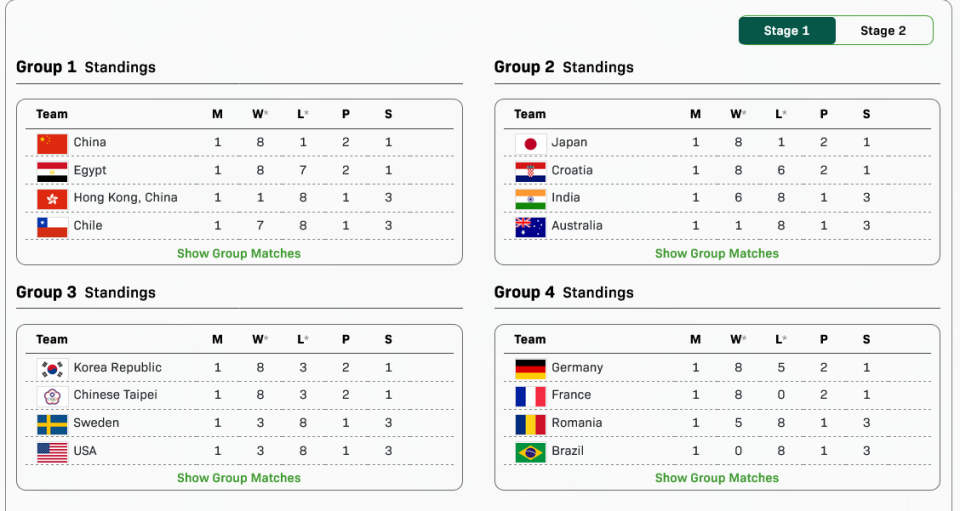This screenshot has height=511, width=960.
Task: Show Group 4 matches list
Action: click(x=717, y=478)
